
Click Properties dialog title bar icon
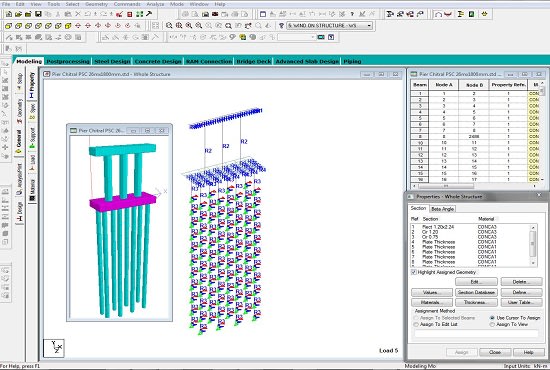(410, 197)
